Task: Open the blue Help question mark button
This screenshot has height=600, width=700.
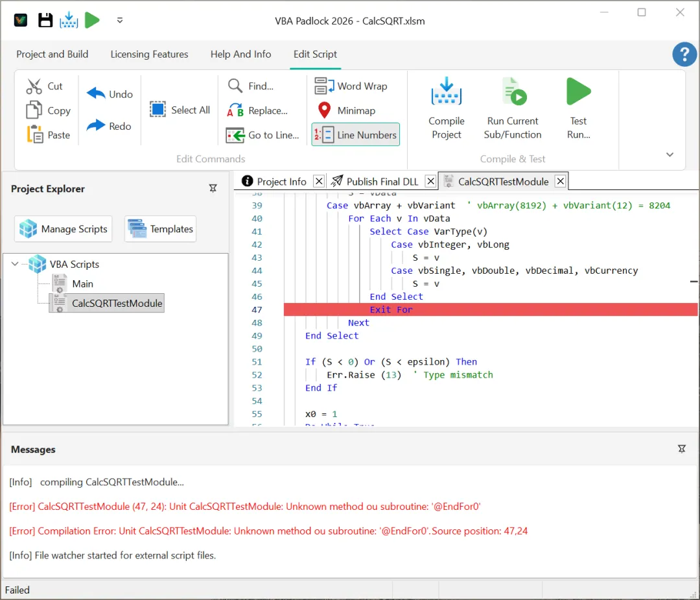Action: point(684,54)
